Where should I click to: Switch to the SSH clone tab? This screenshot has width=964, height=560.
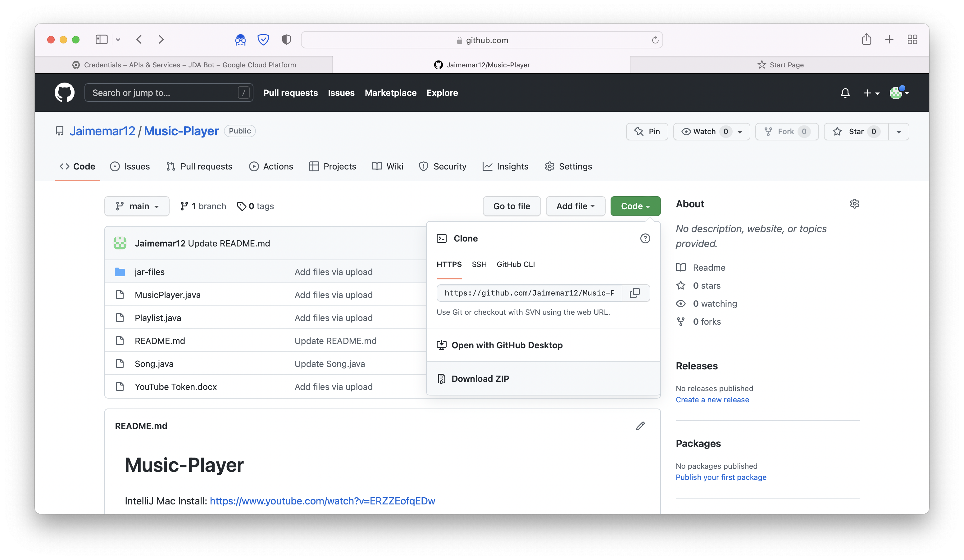click(x=479, y=264)
